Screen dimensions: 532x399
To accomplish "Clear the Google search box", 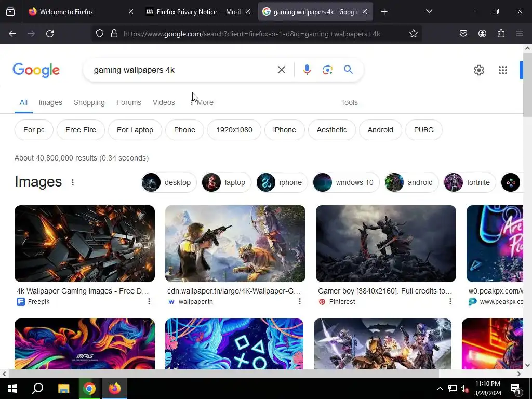I will click(281, 70).
